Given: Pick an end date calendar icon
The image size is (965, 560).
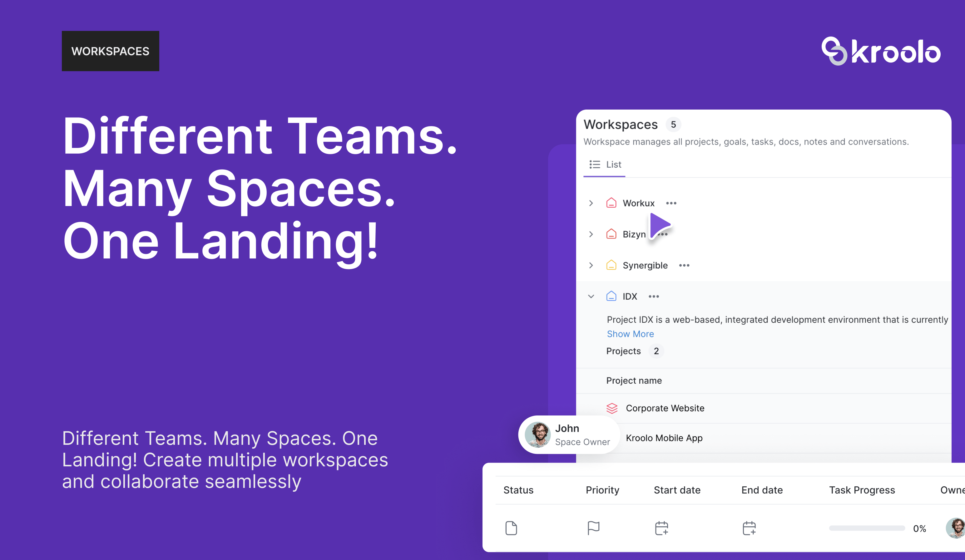Looking at the screenshot, I should click(x=749, y=528).
